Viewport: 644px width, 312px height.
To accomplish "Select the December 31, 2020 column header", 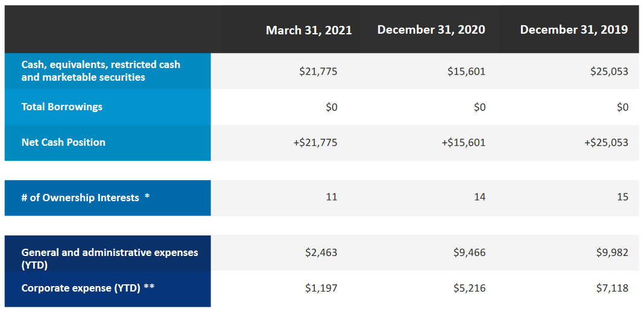I will [x=431, y=30].
